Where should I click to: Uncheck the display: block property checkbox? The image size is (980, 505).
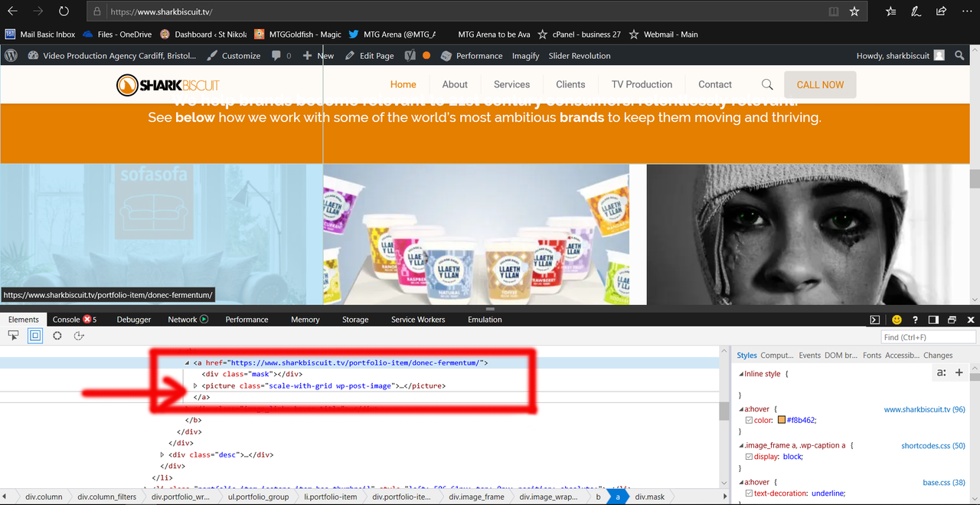(x=750, y=456)
